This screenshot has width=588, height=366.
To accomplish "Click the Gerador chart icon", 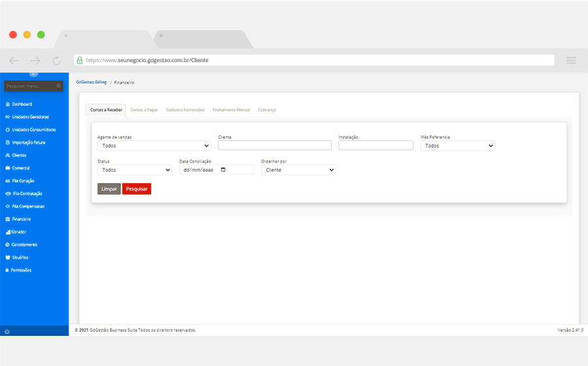I will pos(7,232).
